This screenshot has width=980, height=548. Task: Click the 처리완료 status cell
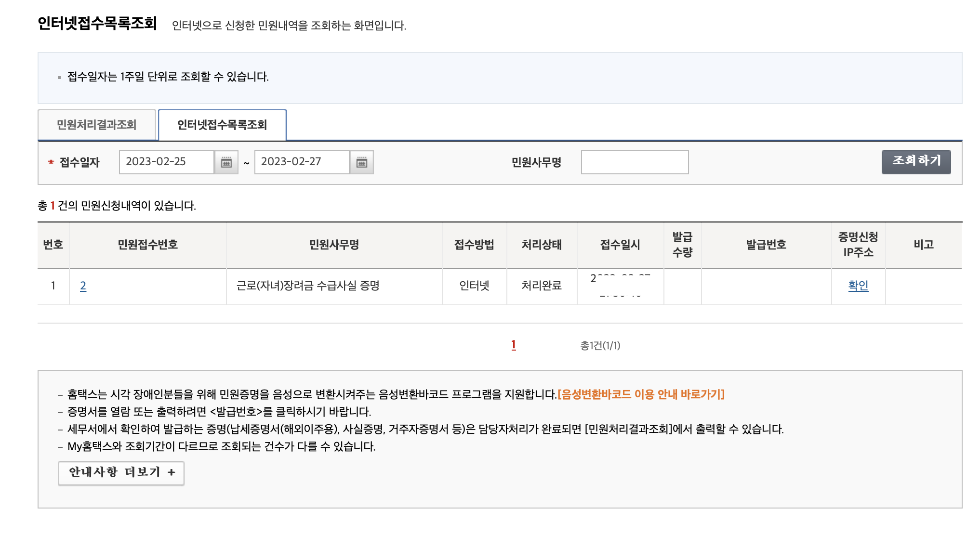point(542,286)
